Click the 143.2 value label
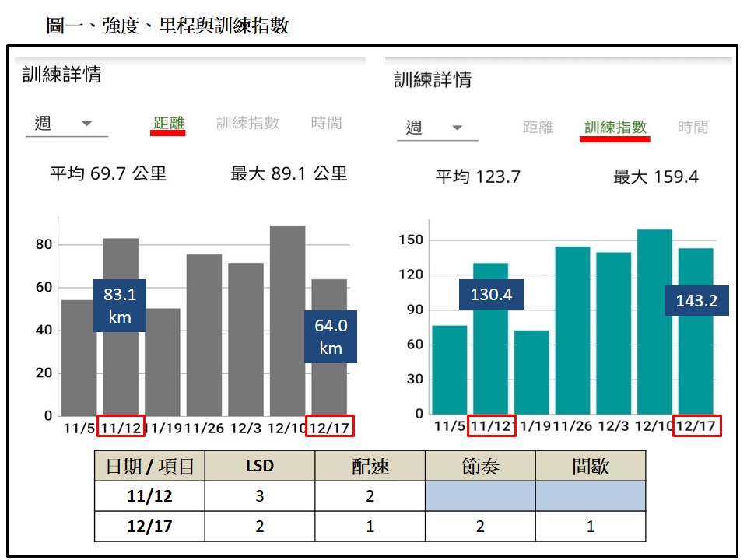This screenshot has width=747, height=560. (x=696, y=300)
